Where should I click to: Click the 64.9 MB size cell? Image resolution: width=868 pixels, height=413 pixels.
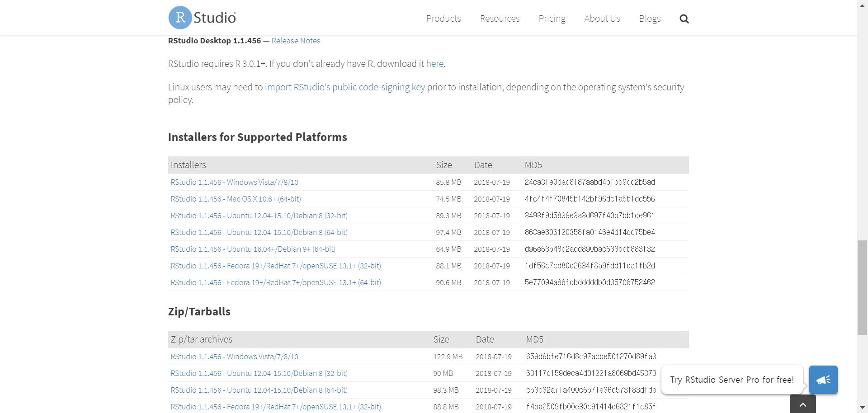[x=448, y=249]
